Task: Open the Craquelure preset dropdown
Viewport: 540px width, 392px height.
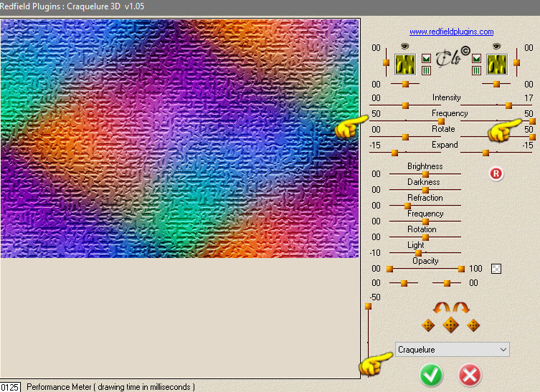Action: point(452,350)
